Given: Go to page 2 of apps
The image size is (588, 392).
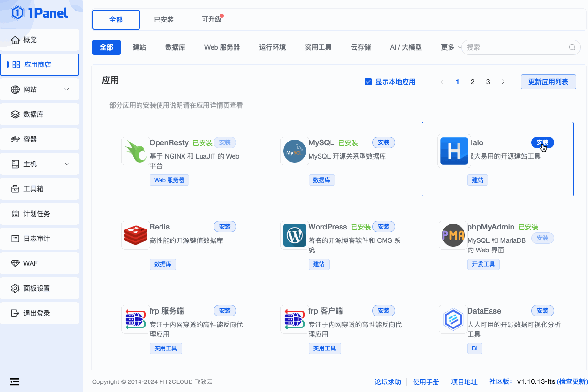Looking at the screenshot, I should click(472, 82).
